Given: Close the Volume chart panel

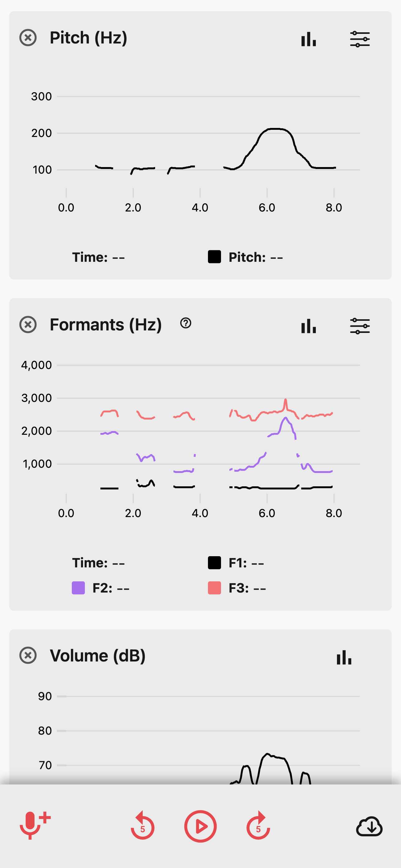Looking at the screenshot, I should (x=28, y=656).
